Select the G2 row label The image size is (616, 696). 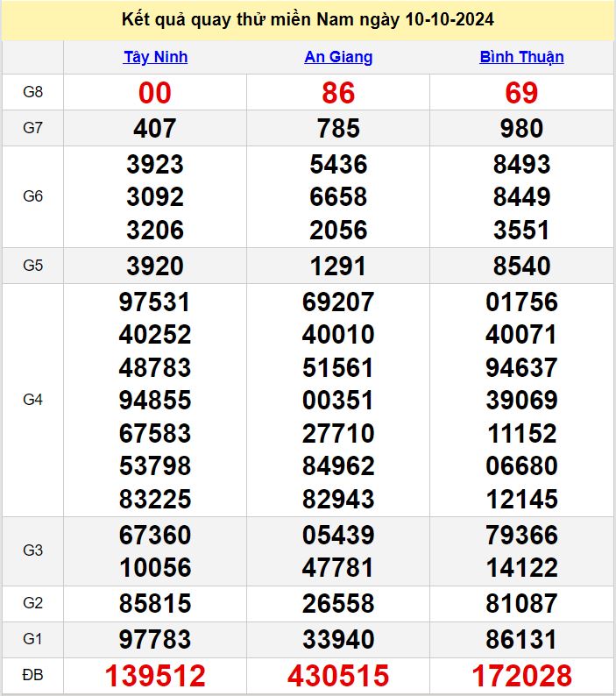(32, 603)
